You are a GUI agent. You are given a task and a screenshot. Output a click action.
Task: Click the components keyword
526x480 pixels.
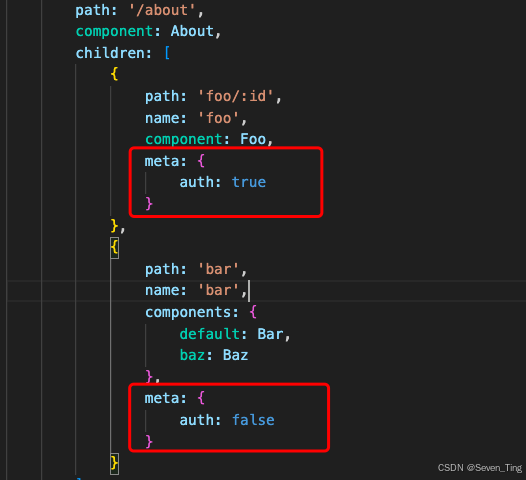coord(188,313)
